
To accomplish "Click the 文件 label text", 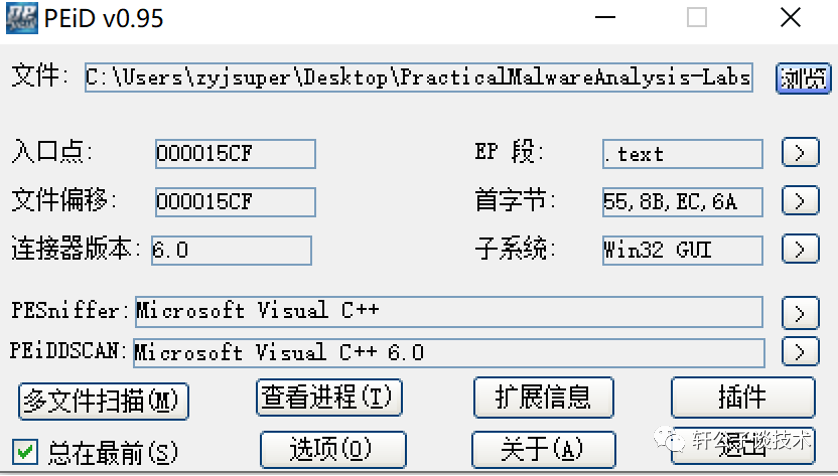I will (x=40, y=75).
